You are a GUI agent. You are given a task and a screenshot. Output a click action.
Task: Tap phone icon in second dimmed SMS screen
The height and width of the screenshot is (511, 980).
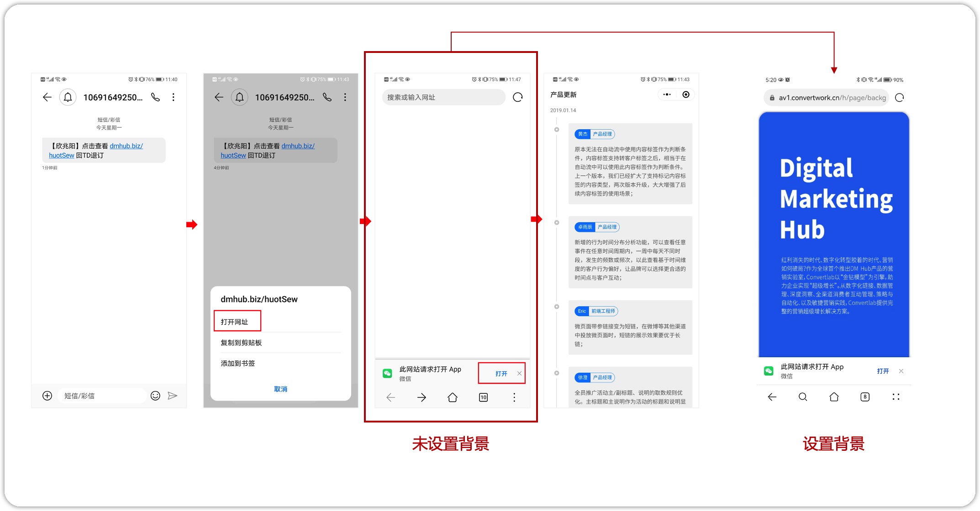tap(327, 97)
